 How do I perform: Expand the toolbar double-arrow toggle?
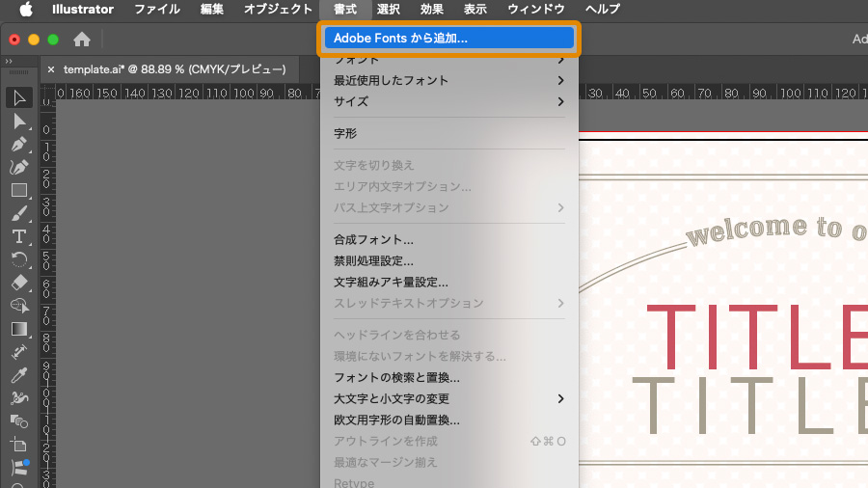pos(9,62)
